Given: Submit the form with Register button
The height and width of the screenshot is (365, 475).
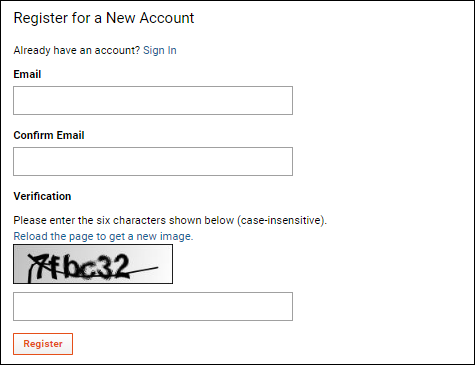Looking at the screenshot, I should click(43, 344).
